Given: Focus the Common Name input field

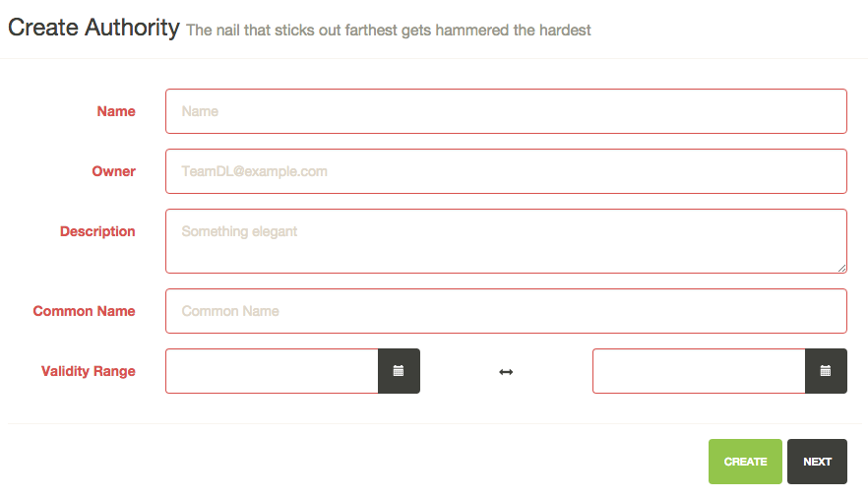Looking at the screenshot, I should [x=506, y=311].
